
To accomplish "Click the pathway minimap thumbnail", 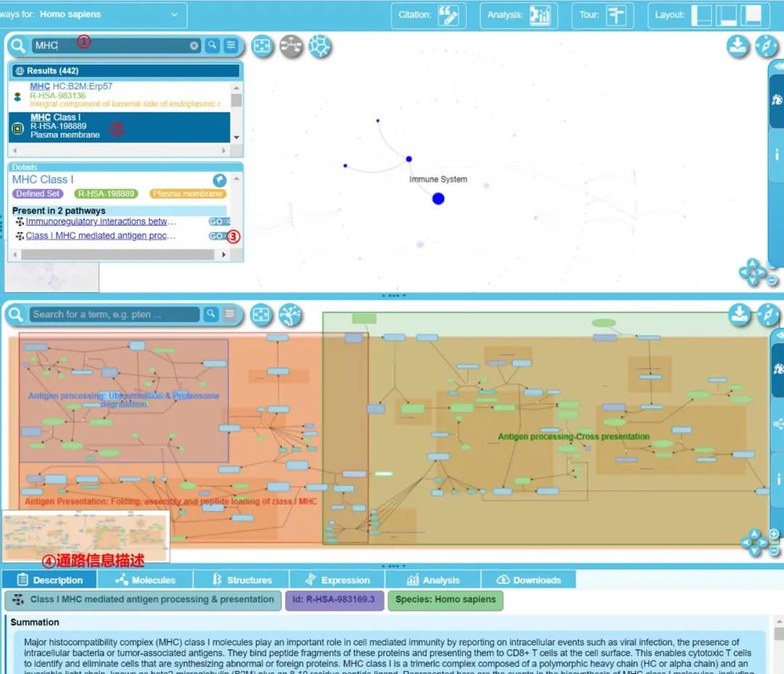I will pos(86,536).
